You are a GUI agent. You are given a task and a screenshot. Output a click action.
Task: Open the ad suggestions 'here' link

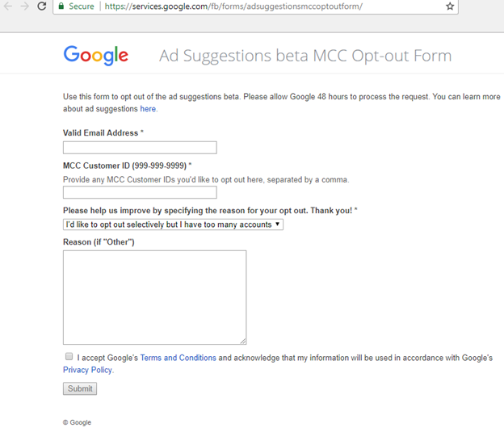(x=148, y=109)
